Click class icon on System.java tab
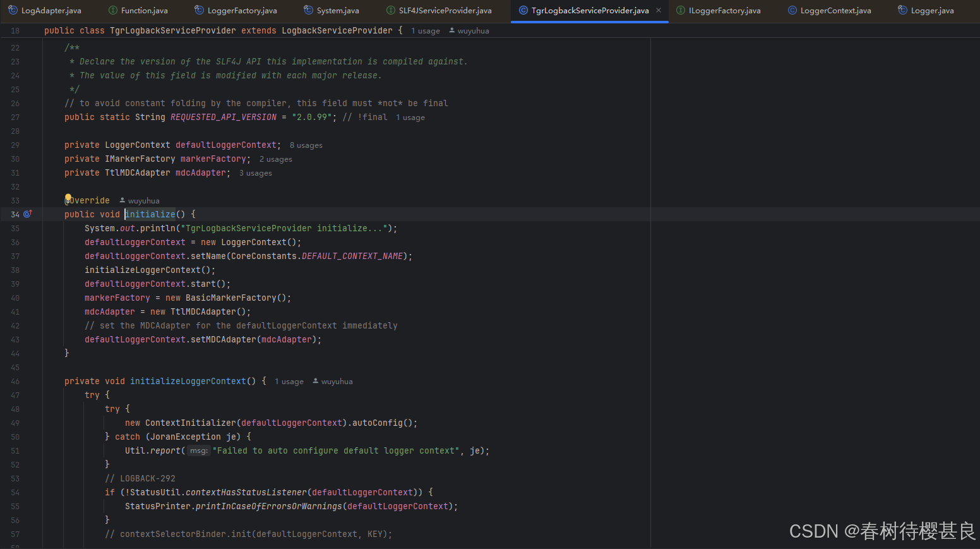 (x=309, y=10)
